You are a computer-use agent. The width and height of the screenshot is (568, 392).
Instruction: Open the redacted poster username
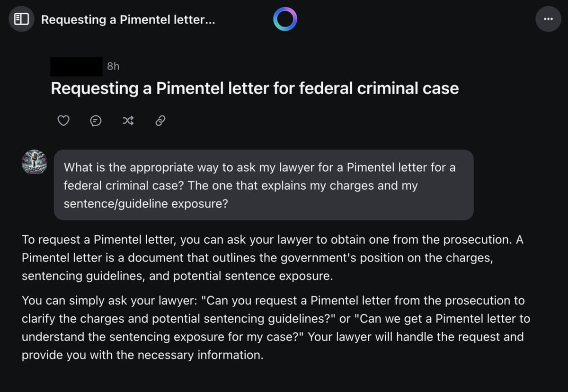[76, 66]
